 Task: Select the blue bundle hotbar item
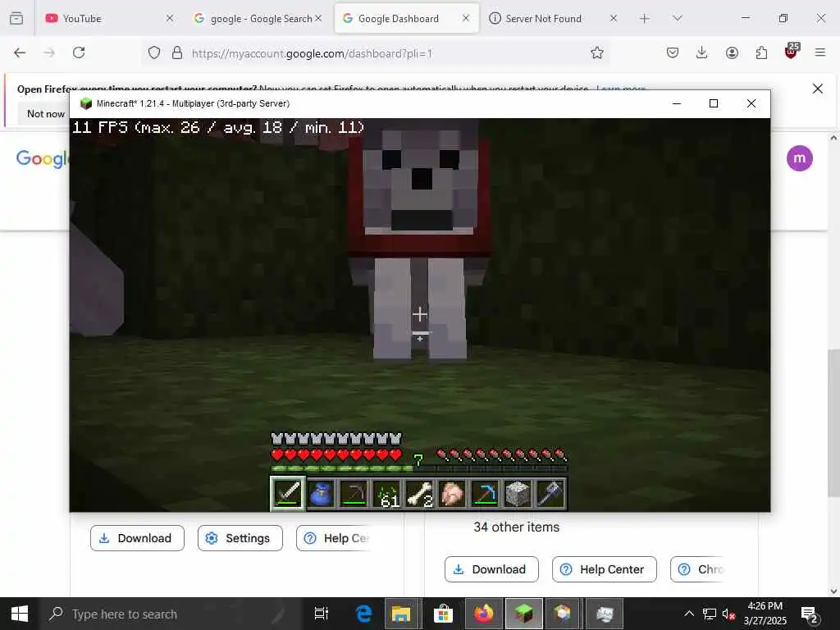(321, 493)
